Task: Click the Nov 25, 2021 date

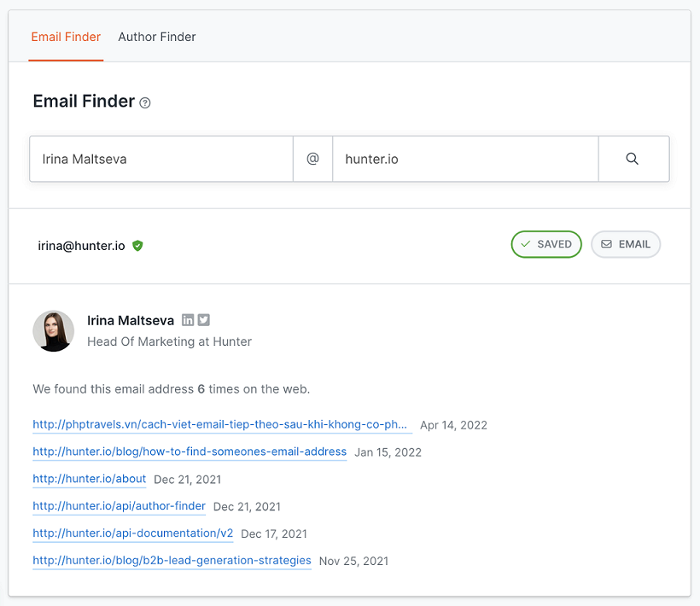Action: 353,561
